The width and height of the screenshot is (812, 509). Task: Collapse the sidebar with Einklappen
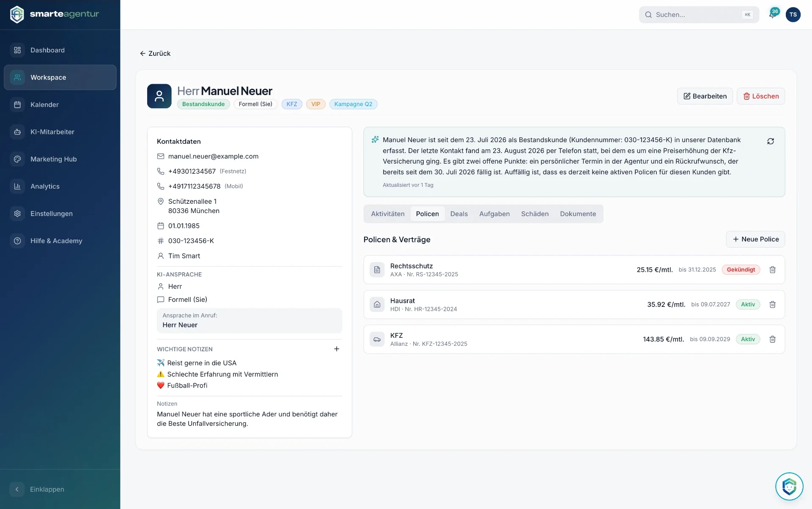37,489
